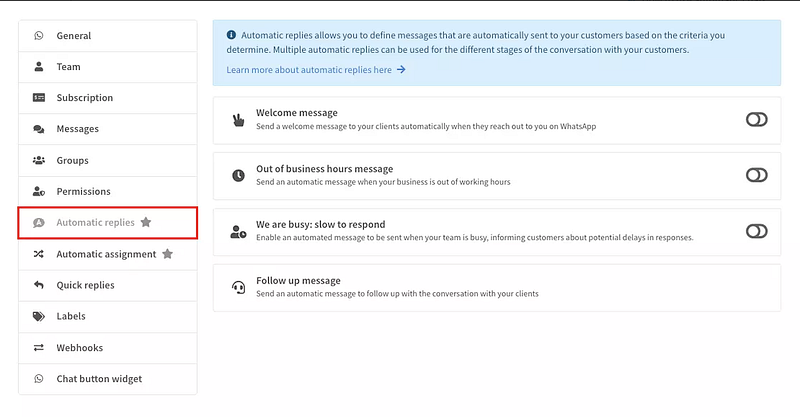The image size is (800, 417).
Task: Click the tags icon next to Labels
Action: (39, 316)
